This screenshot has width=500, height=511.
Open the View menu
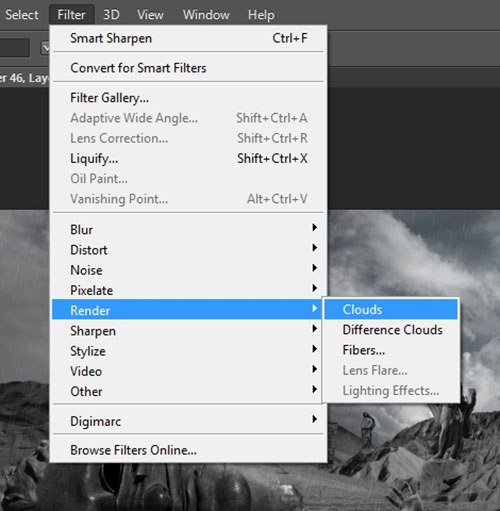tap(150, 15)
